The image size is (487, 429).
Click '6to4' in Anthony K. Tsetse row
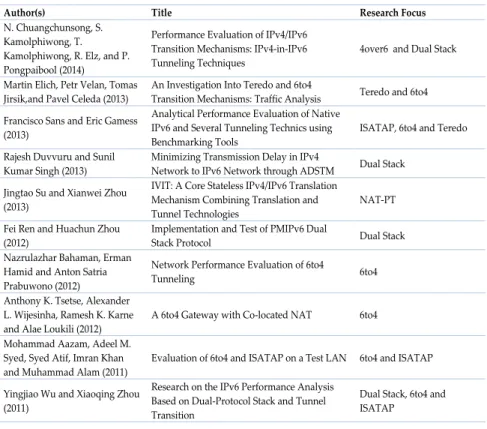click(368, 315)
